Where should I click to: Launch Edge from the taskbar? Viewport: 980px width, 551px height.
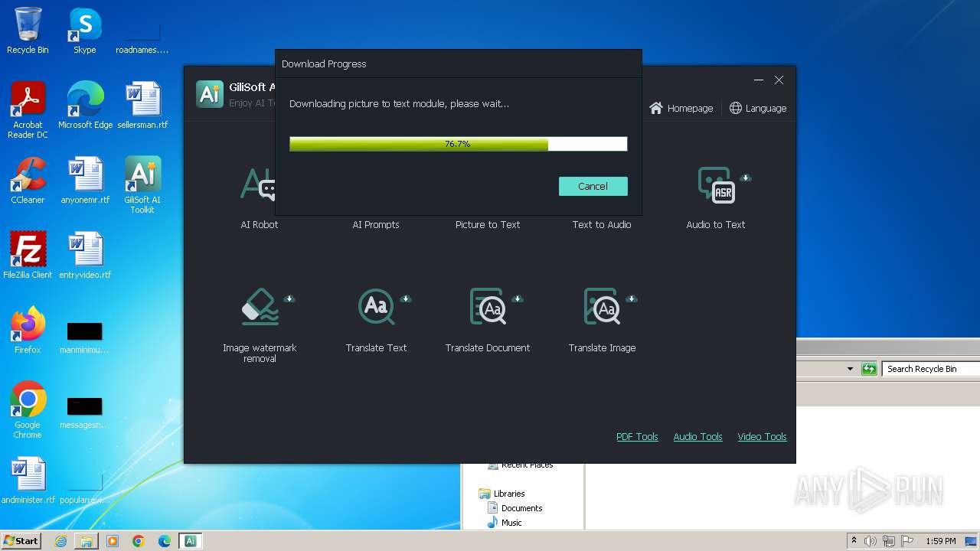(165, 541)
